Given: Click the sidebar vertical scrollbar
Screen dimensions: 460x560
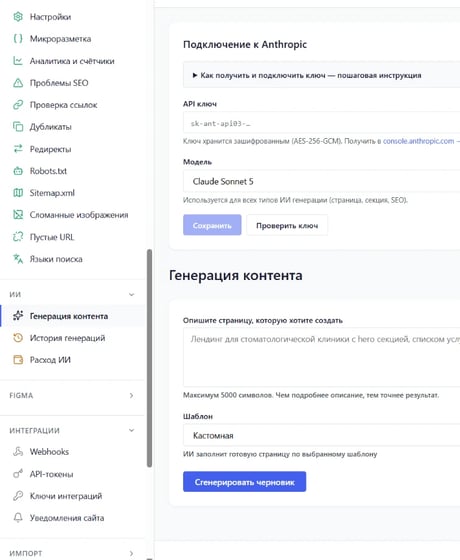Looking at the screenshot, I should 149,358.
